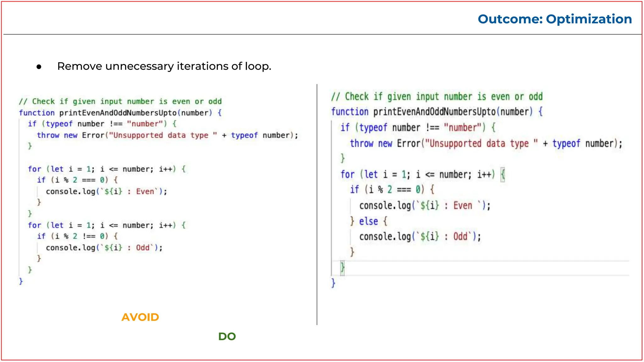Click the left 'throw new Error' line
This screenshot has height=362, width=644.
(x=167, y=135)
